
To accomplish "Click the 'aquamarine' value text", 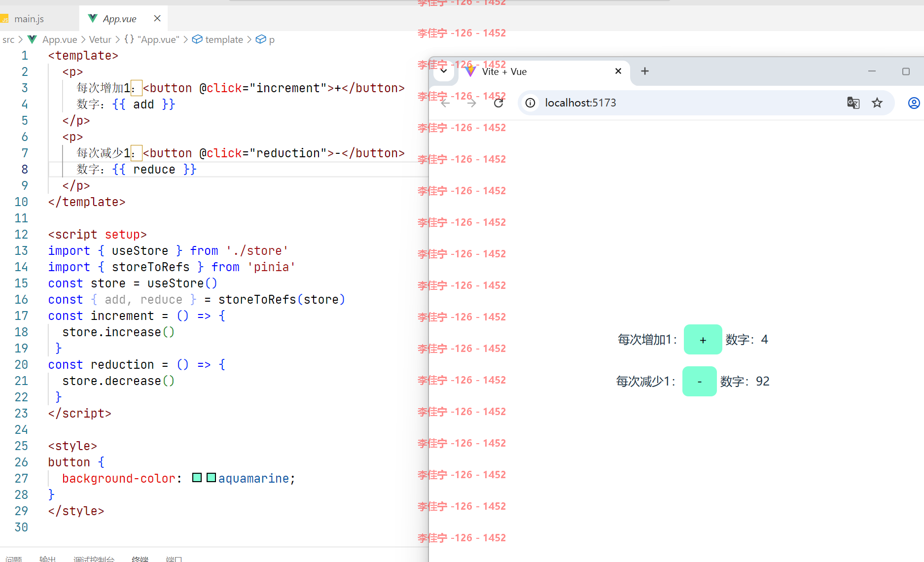I will coord(253,478).
